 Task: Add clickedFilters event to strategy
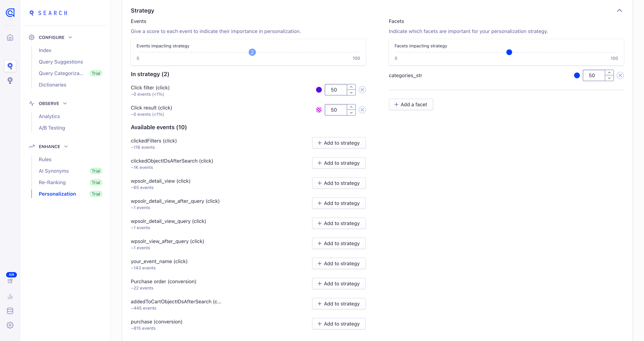tap(339, 143)
